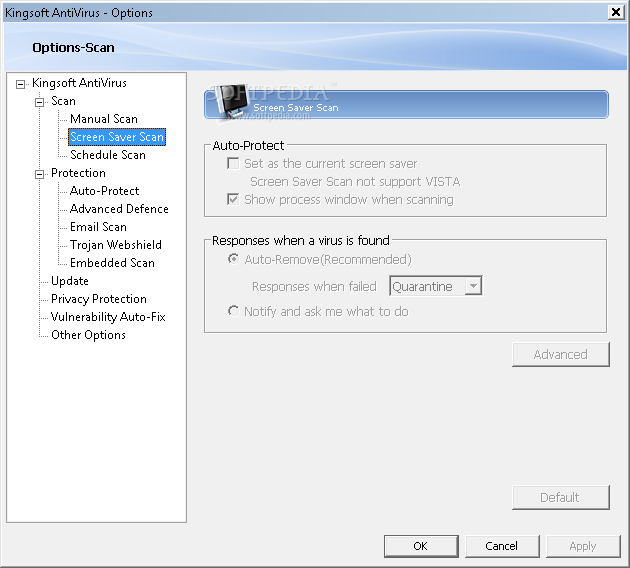Open Schedule Scan settings
This screenshot has height=568, width=630.
(x=108, y=155)
